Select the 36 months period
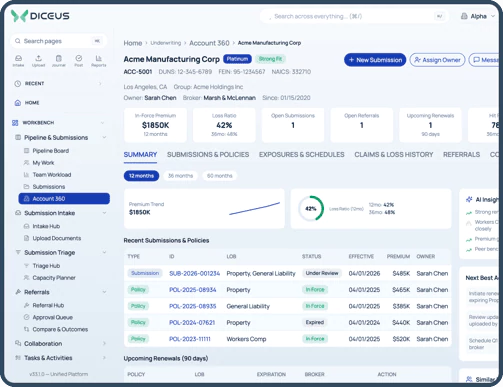The image size is (503, 387). 180,176
